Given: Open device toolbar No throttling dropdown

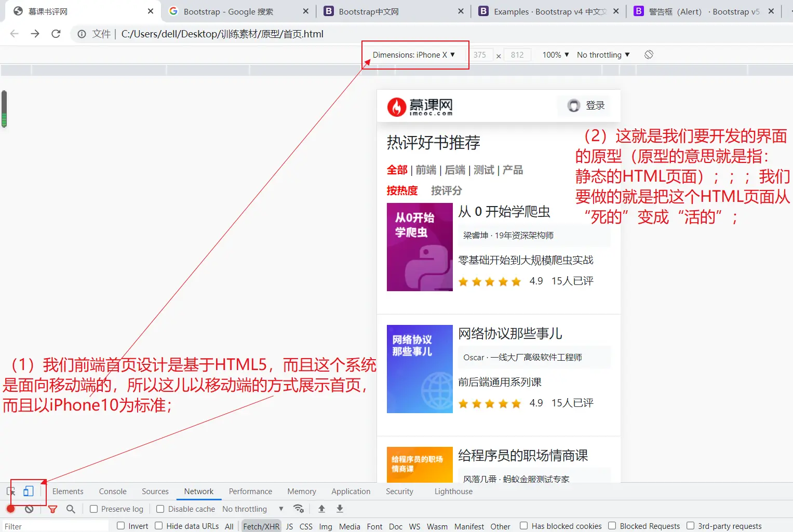Looking at the screenshot, I should tap(603, 54).
